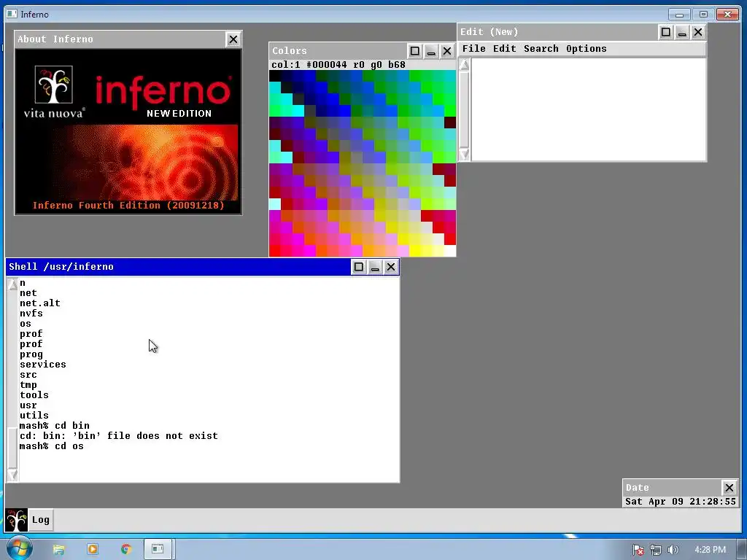
Task: Close the Edit (New) window
Action: (x=698, y=32)
